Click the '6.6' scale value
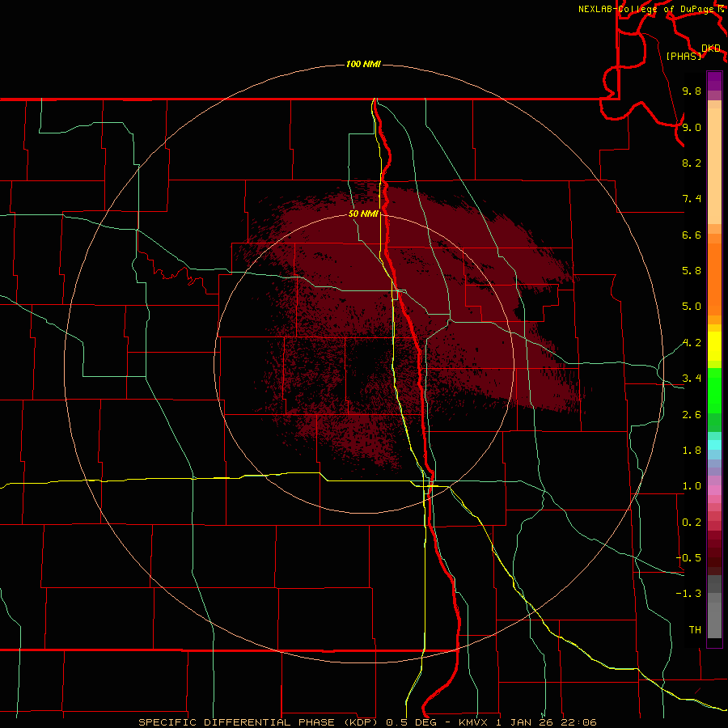Viewport: 728px width, 728px height. point(692,235)
